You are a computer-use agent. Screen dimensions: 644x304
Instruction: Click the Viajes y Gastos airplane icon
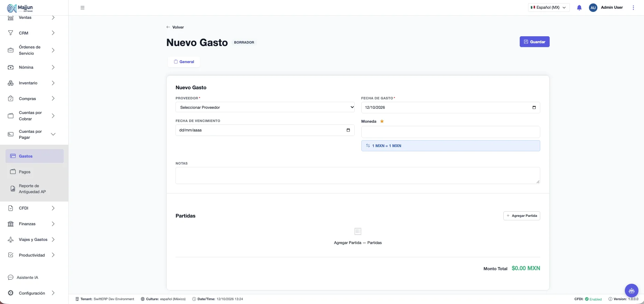pyautogui.click(x=11, y=240)
